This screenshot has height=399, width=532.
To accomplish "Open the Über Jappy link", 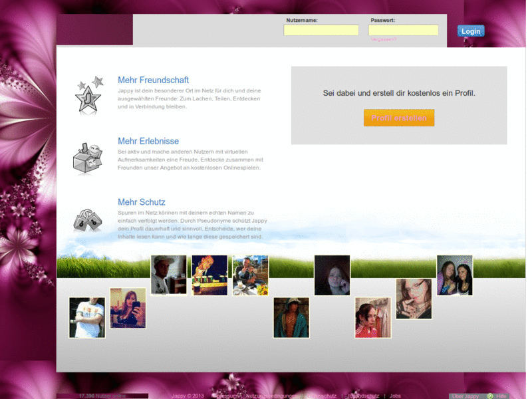I will pos(465,396).
